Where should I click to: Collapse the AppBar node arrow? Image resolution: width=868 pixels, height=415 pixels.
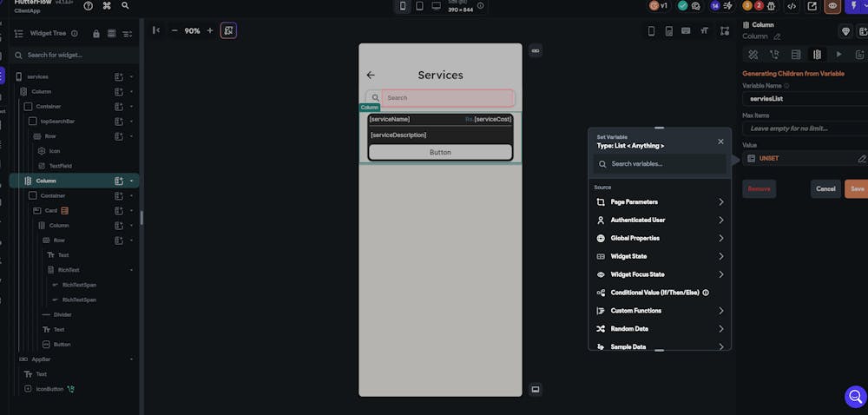[132, 359]
